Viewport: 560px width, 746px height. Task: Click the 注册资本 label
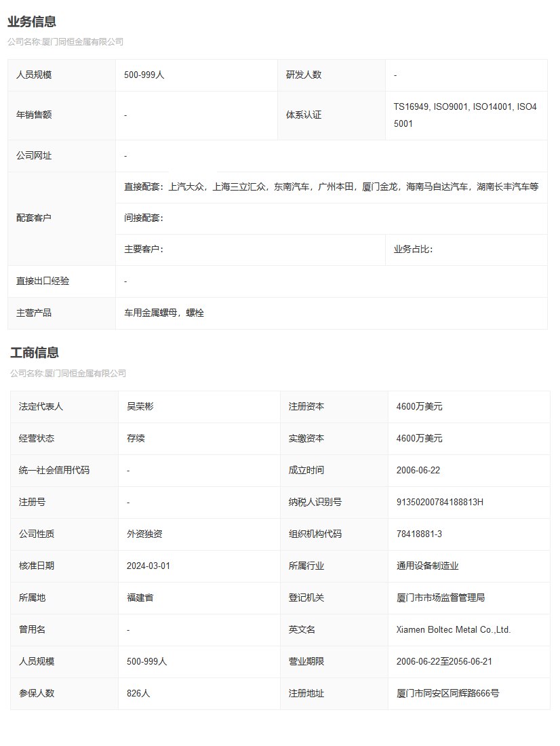click(x=306, y=407)
